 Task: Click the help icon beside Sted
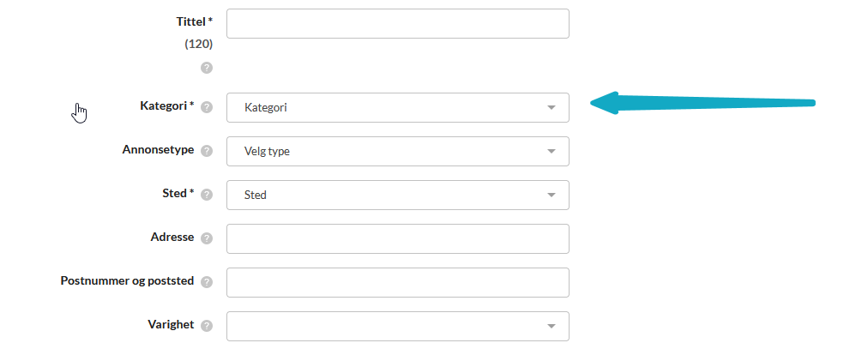point(207,195)
